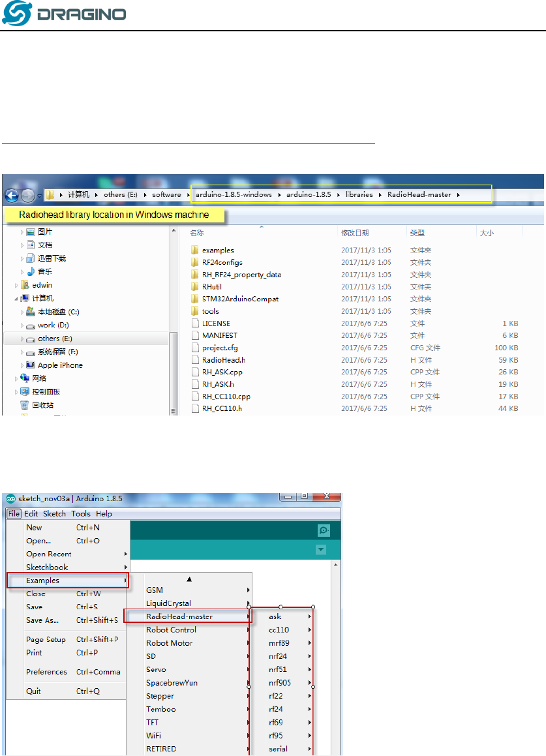The height and width of the screenshot is (756, 546).
Task: Expand the edwin tree node
Action: pyautogui.click(x=16, y=286)
